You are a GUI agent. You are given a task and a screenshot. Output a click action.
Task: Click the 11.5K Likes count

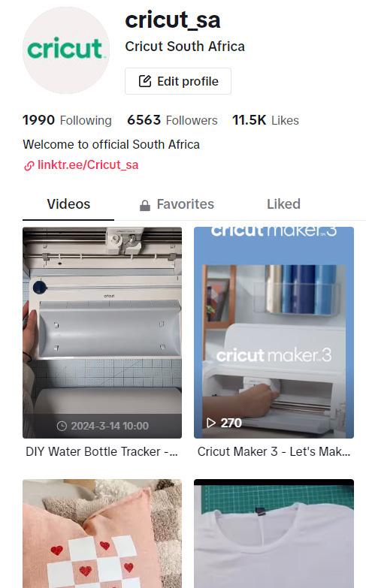265,120
